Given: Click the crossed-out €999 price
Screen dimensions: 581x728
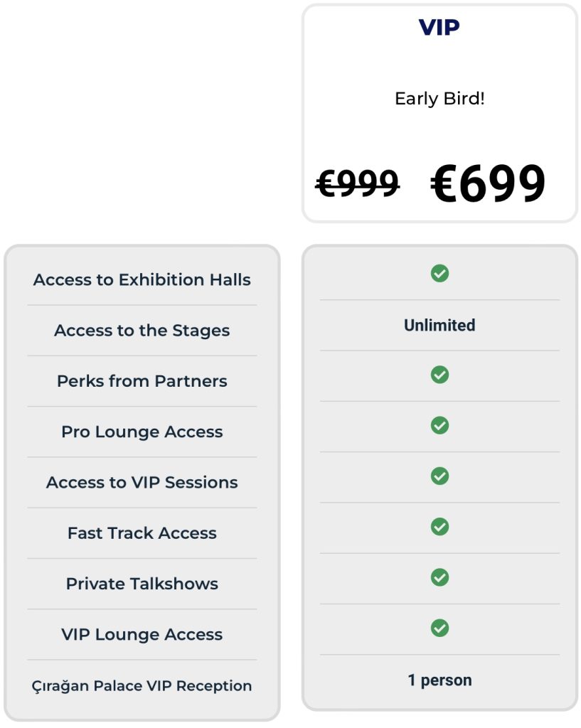Looking at the screenshot, I should [357, 183].
